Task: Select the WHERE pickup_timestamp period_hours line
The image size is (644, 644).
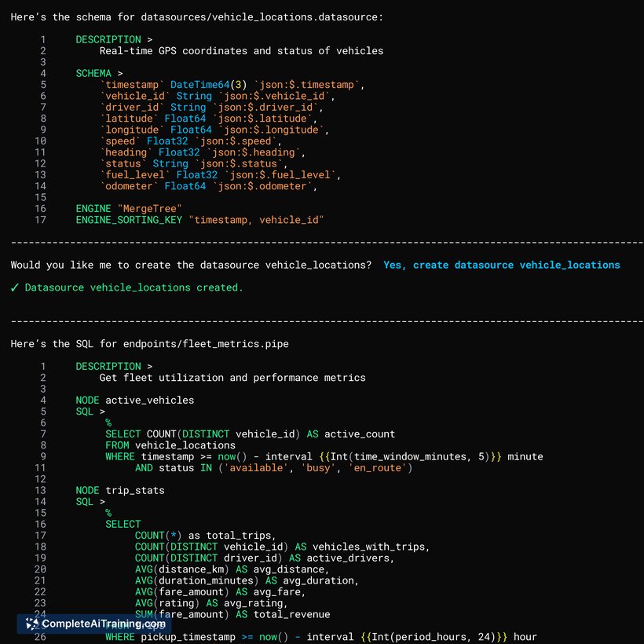Action: (321, 637)
